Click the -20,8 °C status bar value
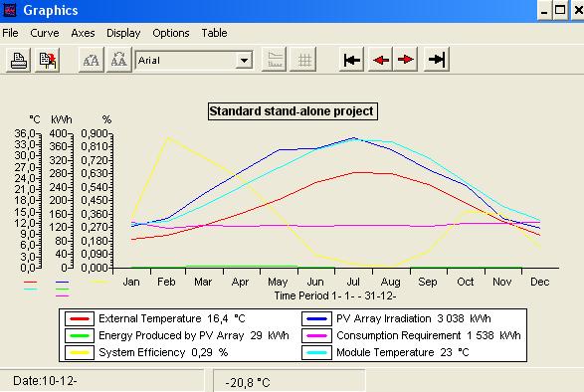Screen dimensions: 584x392 (x=248, y=383)
